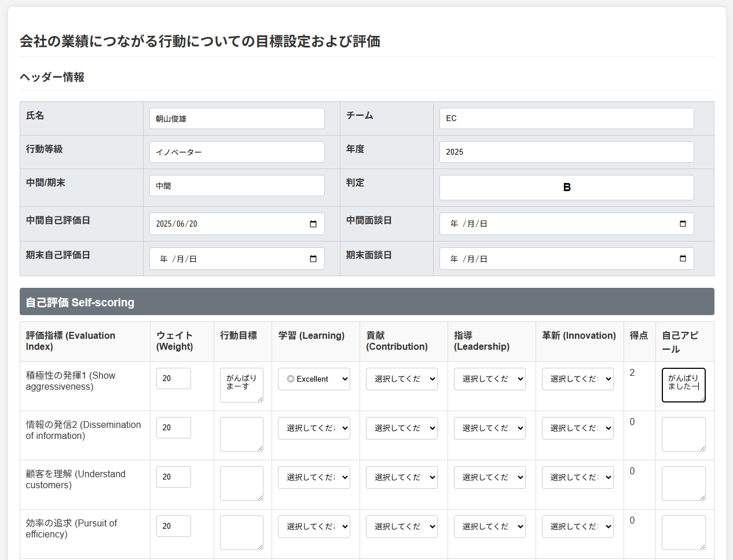Click 行動目標 textarea containing がんばりまーす

click(242, 385)
